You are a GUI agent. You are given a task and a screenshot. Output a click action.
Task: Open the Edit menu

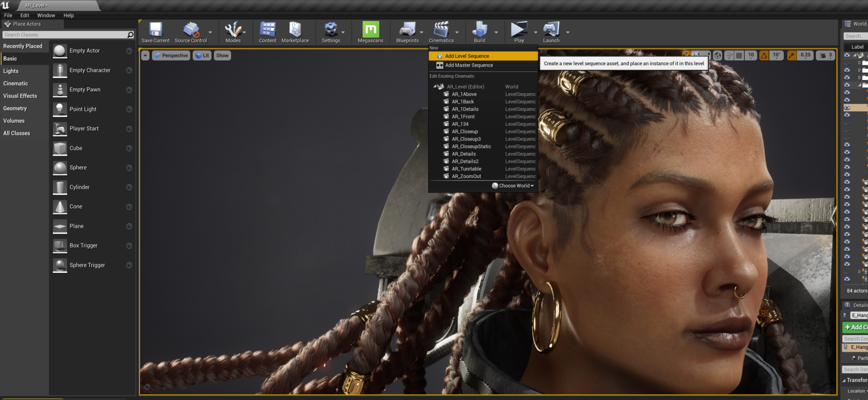click(24, 15)
